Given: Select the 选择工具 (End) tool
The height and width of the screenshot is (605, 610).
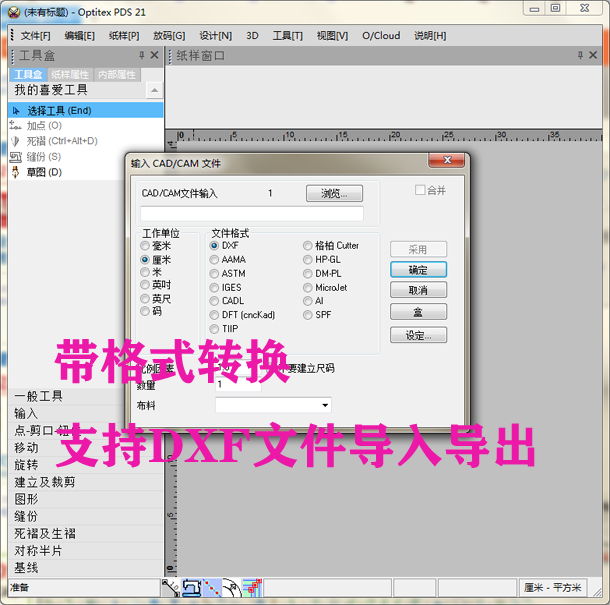Looking at the screenshot, I should 85,110.
